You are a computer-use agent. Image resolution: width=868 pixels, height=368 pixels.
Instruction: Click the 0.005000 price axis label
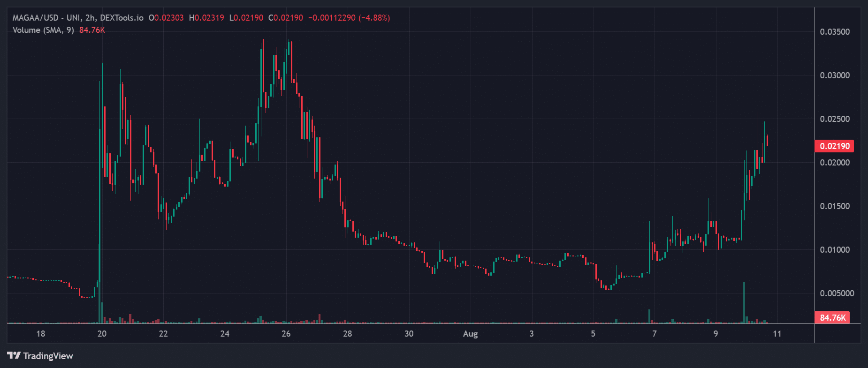837,293
